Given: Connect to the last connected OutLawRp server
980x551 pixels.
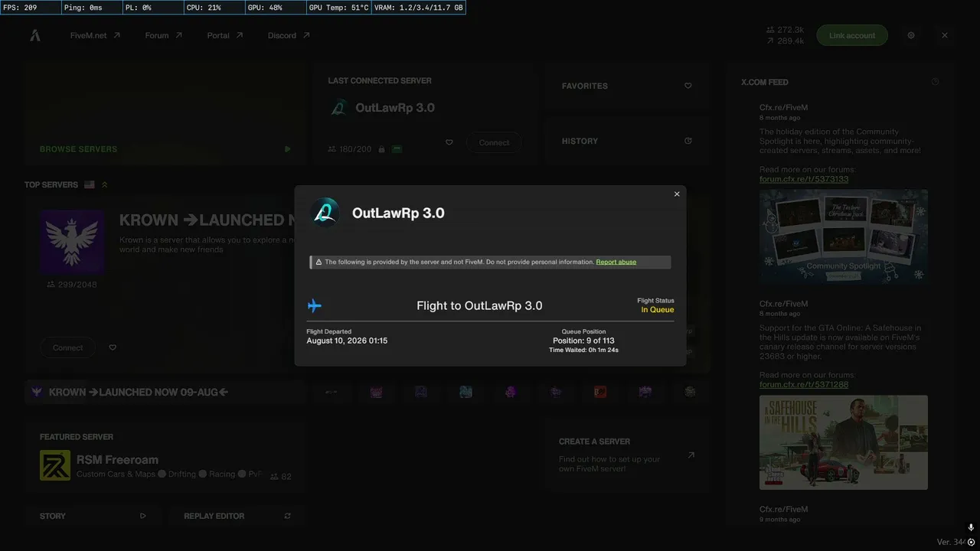Looking at the screenshot, I should [494, 142].
